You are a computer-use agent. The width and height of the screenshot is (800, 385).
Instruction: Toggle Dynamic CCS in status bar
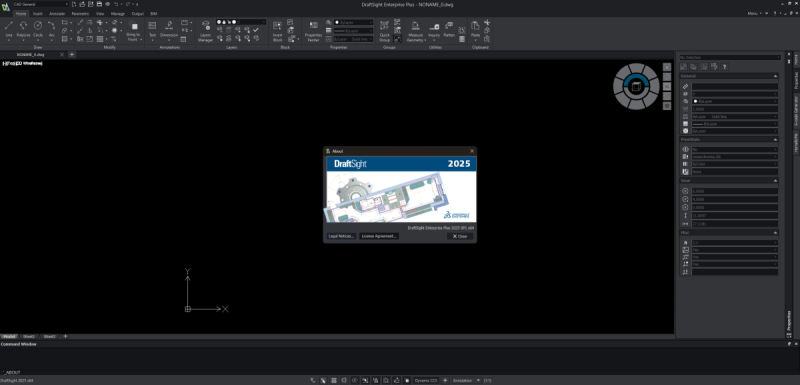point(426,380)
